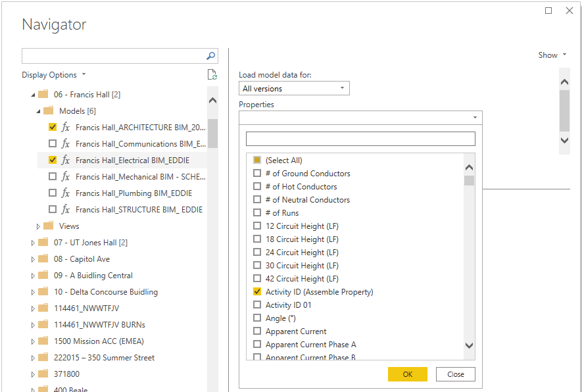Expand the 07 - UT Jones Hall folder
Image resolution: width=582 pixels, height=392 pixels.
pos(33,243)
